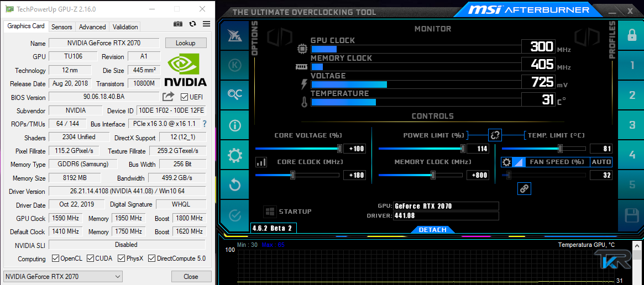Click the core clock slider handle
644x285 pixels.
click(292, 175)
